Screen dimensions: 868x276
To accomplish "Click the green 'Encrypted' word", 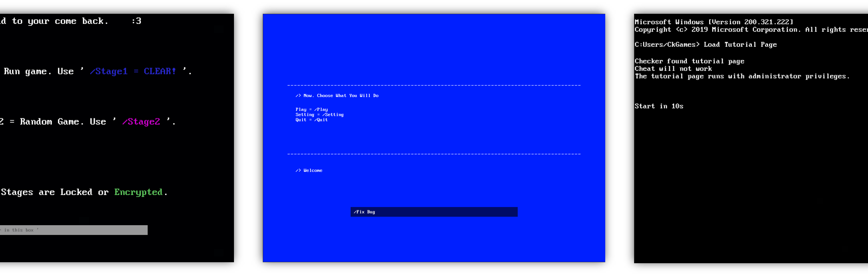I will [x=138, y=192].
